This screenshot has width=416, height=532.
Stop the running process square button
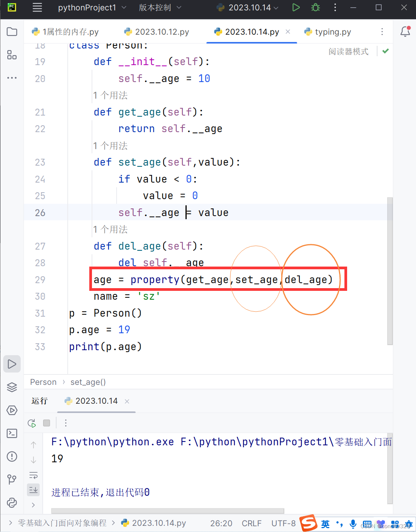point(47,423)
